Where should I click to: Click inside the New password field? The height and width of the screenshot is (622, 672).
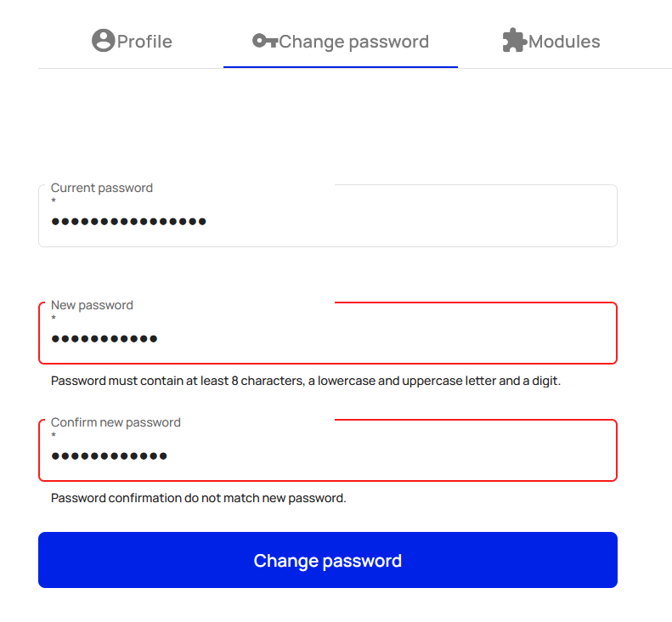pos(328,333)
